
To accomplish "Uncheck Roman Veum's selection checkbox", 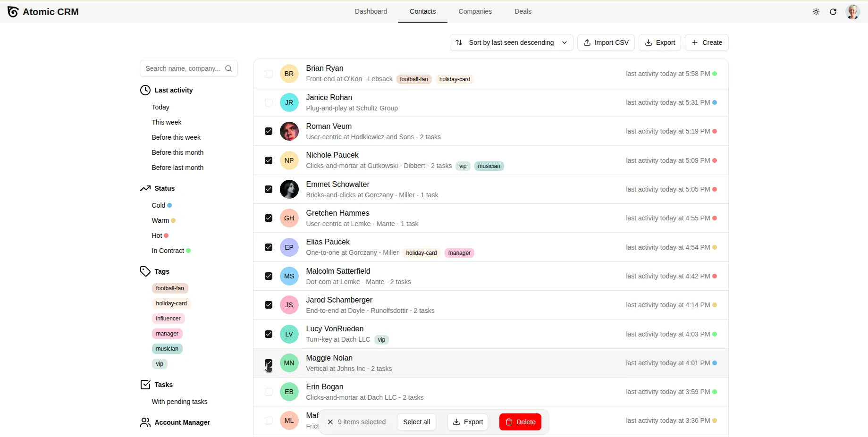I will [268, 131].
